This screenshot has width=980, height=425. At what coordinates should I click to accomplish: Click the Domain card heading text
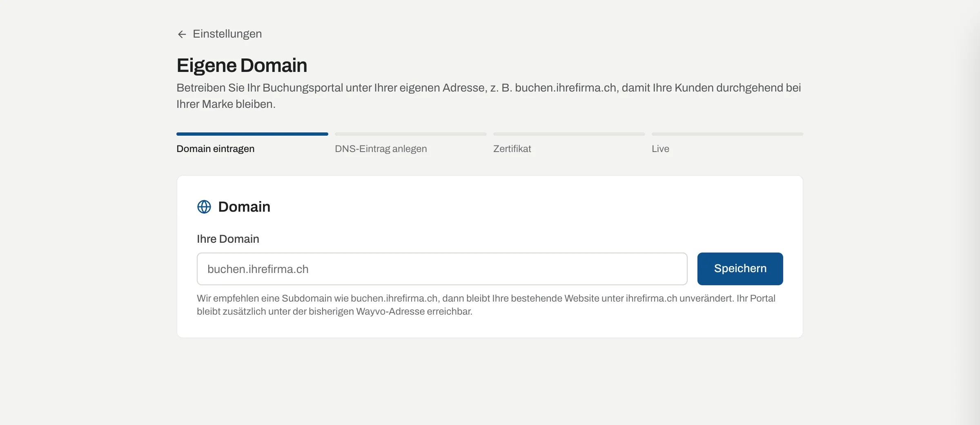point(244,207)
